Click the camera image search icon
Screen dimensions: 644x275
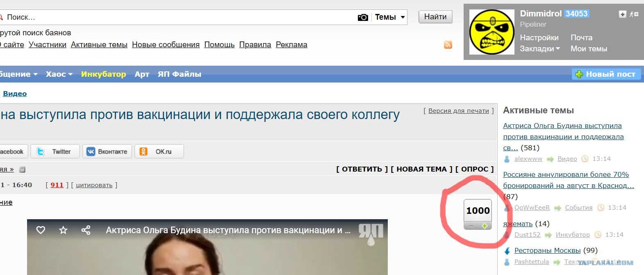[363, 17]
